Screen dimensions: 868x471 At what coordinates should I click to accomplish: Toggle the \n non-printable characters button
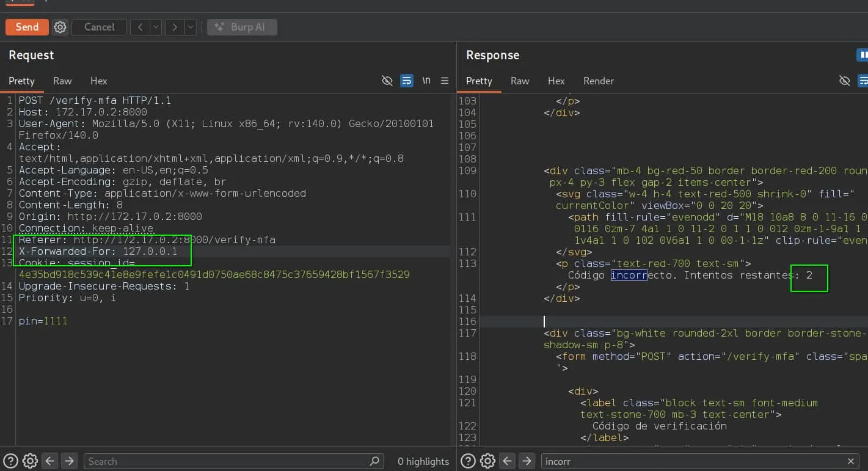[x=426, y=81]
